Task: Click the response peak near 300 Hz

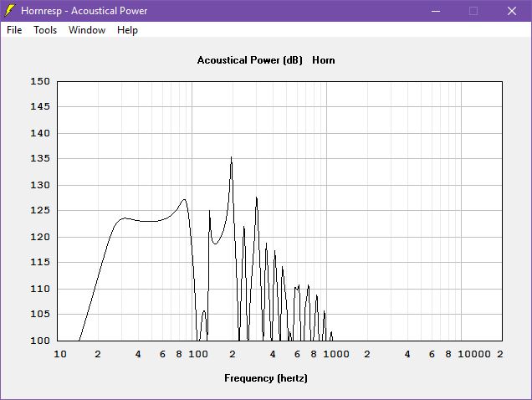Action: [x=257, y=197]
